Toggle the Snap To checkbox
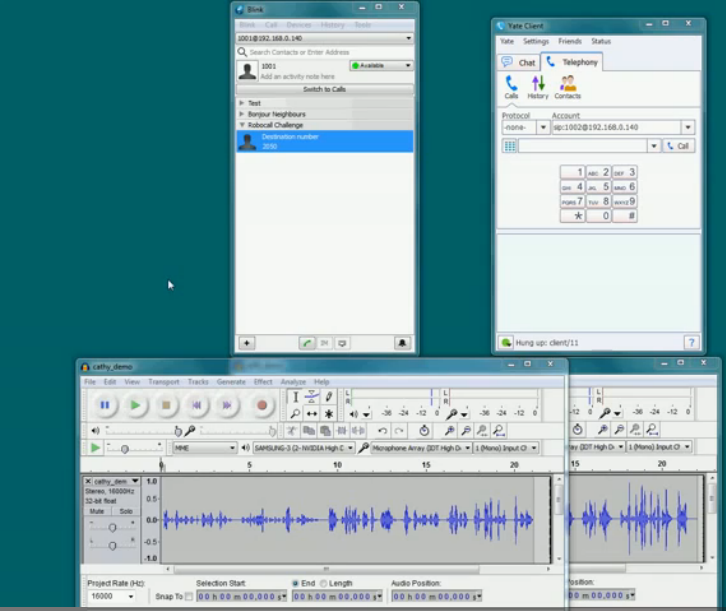726x611 pixels. [189, 597]
